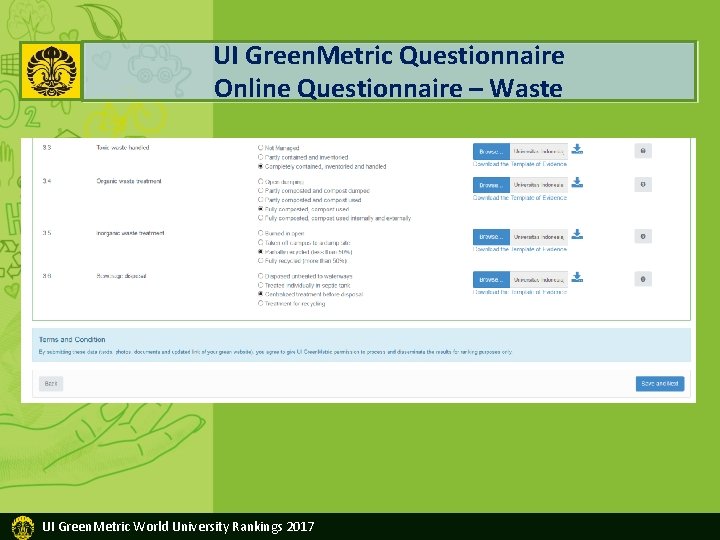Choose Partly composted and compost dumped
Viewport: 720px width, 540px height.
tap(260, 191)
